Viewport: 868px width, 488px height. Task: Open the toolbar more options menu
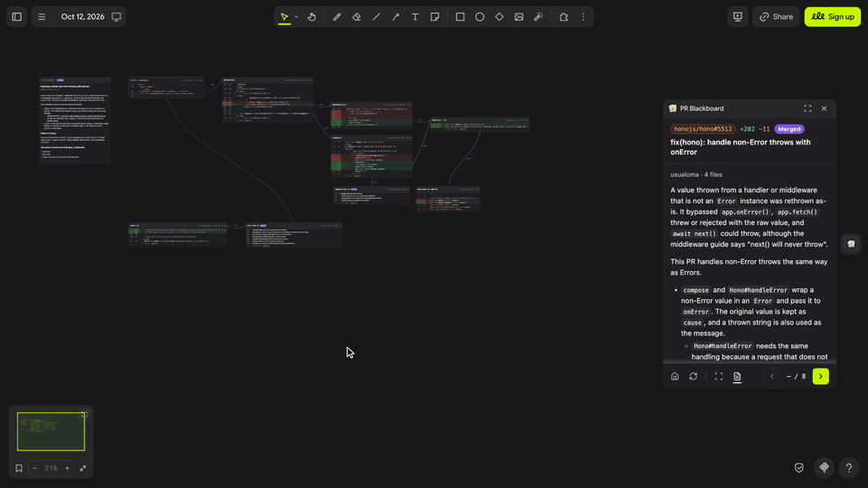583,16
